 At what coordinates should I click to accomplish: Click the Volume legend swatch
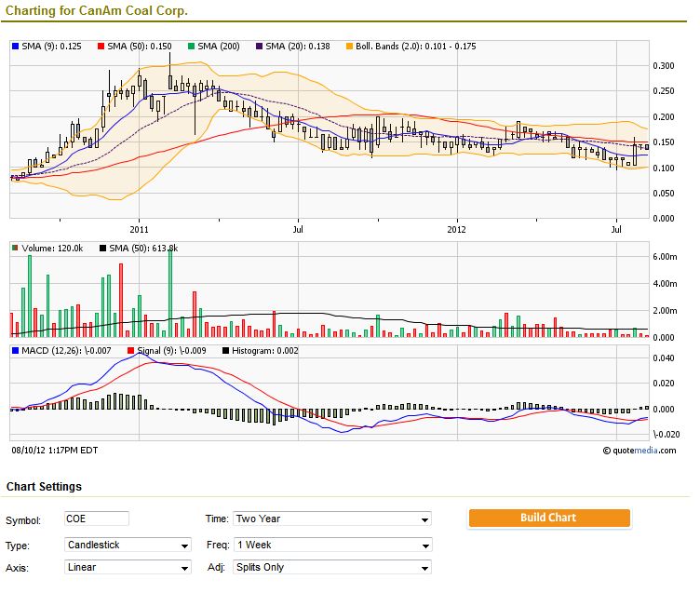pyautogui.click(x=16, y=248)
